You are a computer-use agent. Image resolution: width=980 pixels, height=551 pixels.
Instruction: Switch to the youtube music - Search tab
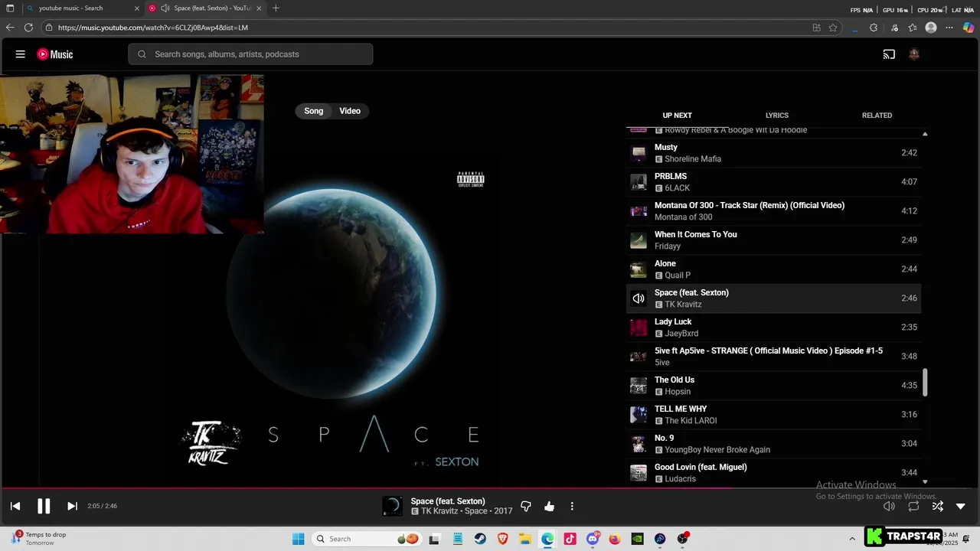pos(83,8)
